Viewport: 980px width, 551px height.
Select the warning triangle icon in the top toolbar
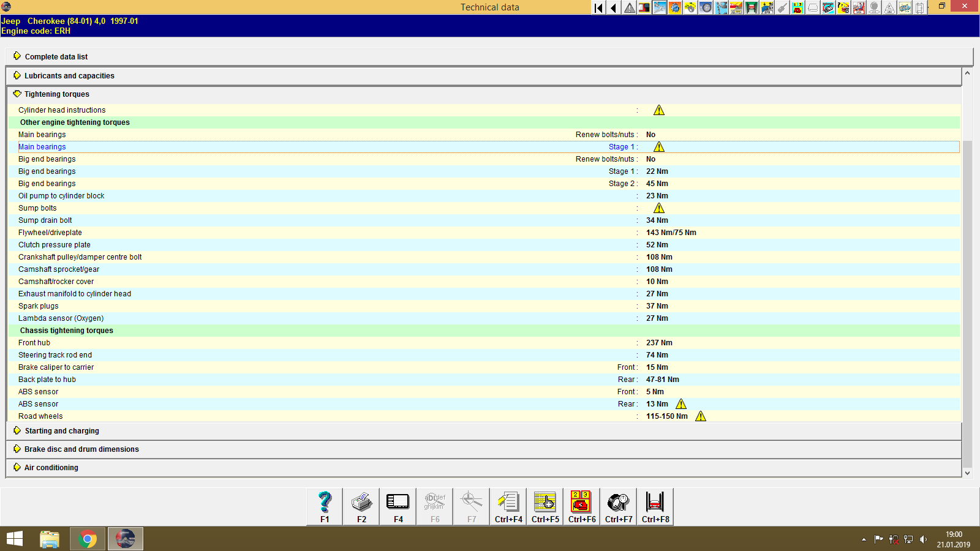pyautogui.click(x=628, y=8)
